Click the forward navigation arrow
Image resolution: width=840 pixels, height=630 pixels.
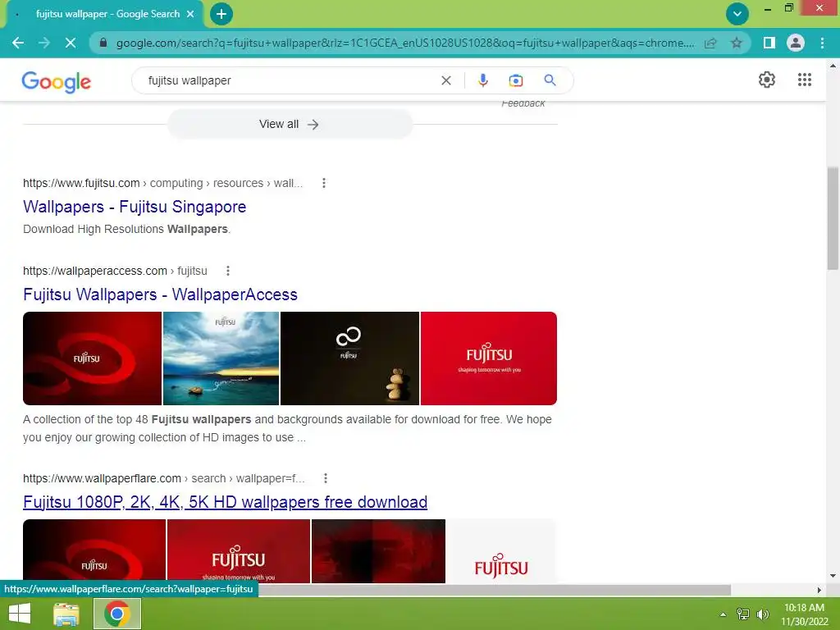point(44,43)
